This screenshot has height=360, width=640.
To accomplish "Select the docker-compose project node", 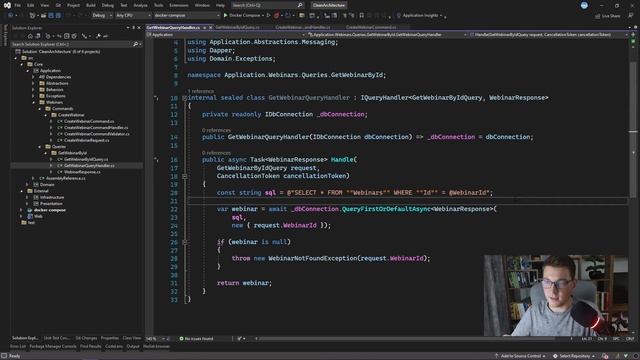I will point(49,210).
